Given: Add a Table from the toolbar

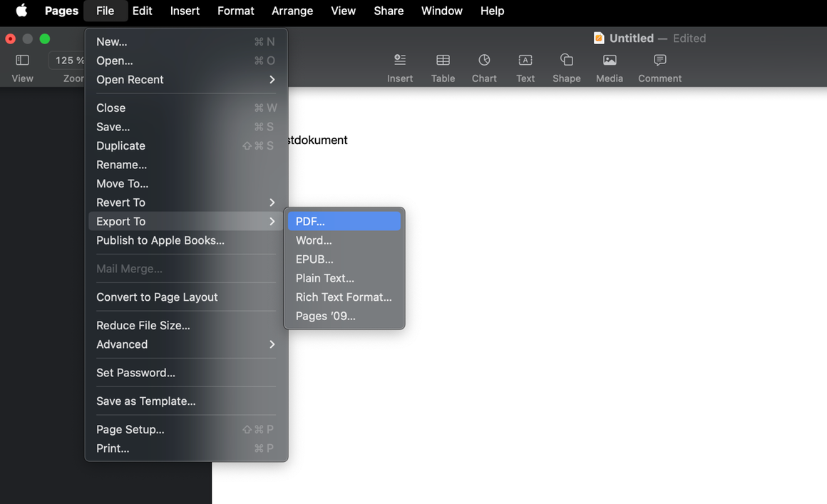Looking at the screenshot, I should tap(443, 60).
